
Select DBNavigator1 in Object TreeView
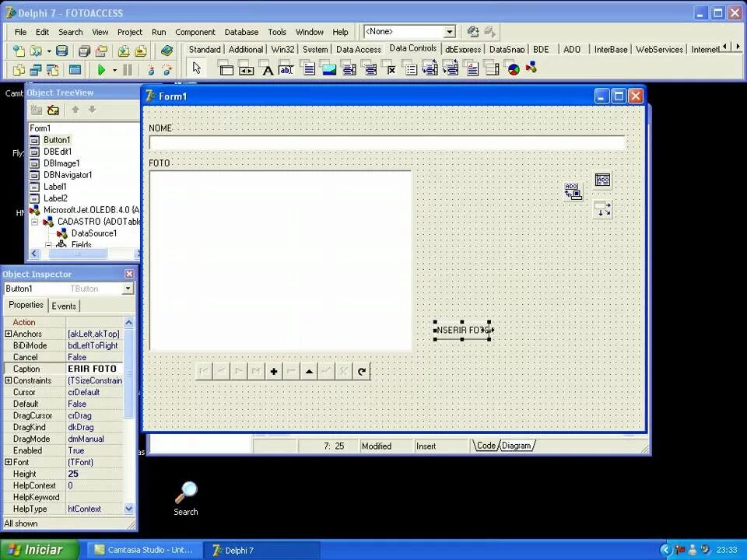click(x=67, y=175)
